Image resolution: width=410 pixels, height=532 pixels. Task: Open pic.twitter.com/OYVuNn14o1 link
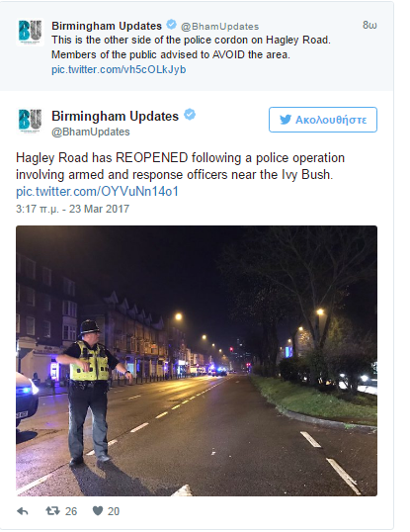[97, 192]
